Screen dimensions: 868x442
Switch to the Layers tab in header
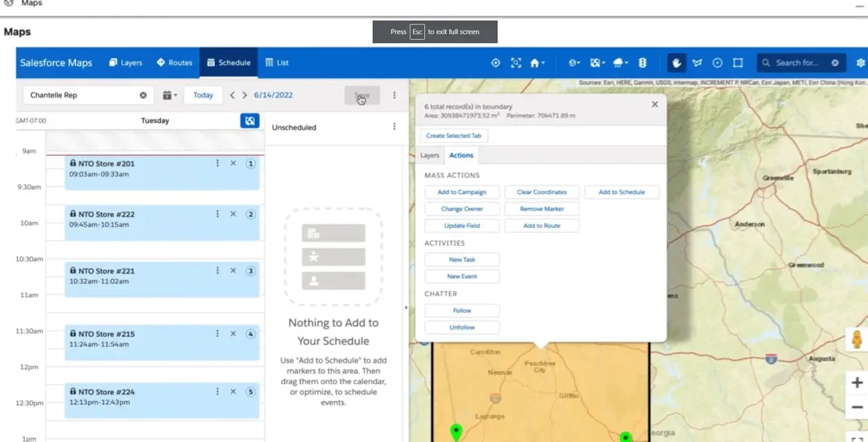click(125, 63)
